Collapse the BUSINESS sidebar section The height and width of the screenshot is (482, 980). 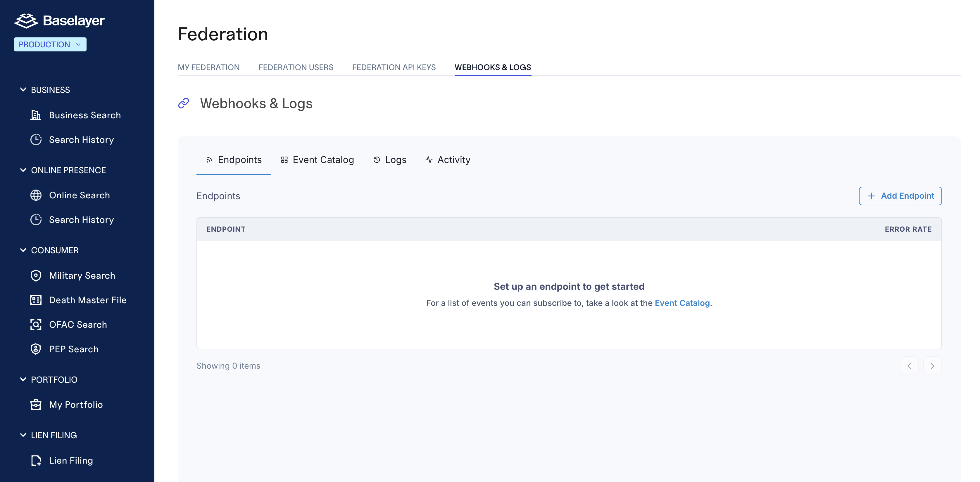(x=23, y=90)
